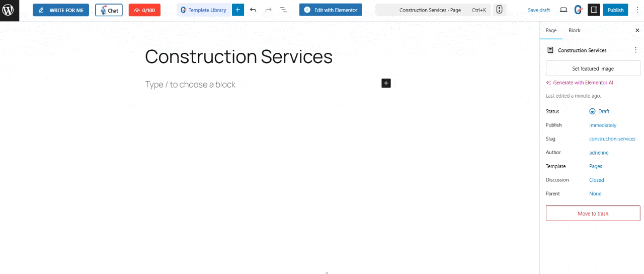Set the parent page None link
Image resolution: width=644 pixels, height=274 pixels.
[595, 194]
